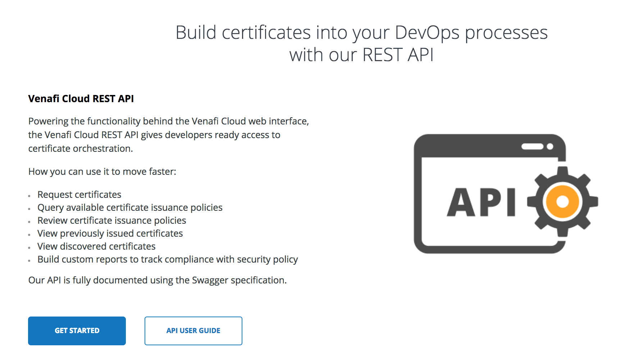The image size is (620, 364).
Task: Click the 'Powering the functionality' paragraph
Action: 169,135
